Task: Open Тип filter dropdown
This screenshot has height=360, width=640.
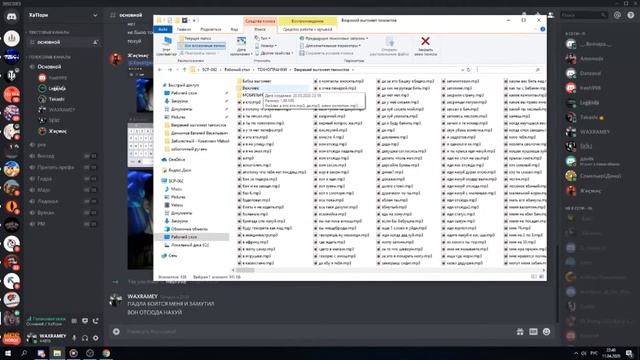Action: coord(262,38)
